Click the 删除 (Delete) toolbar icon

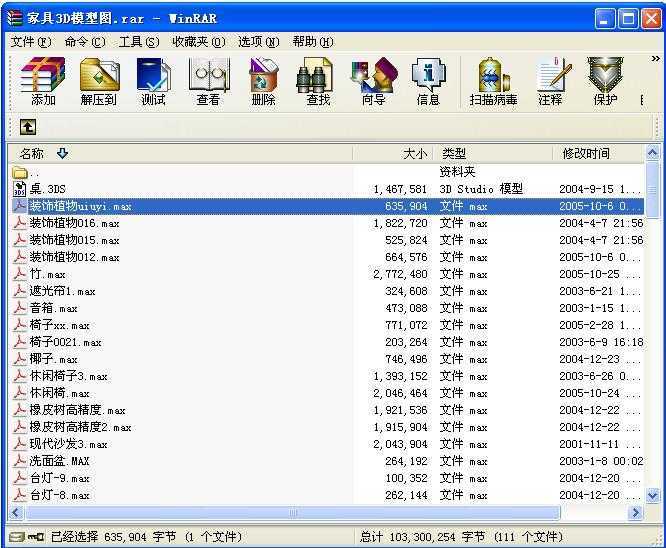point(263,81)
